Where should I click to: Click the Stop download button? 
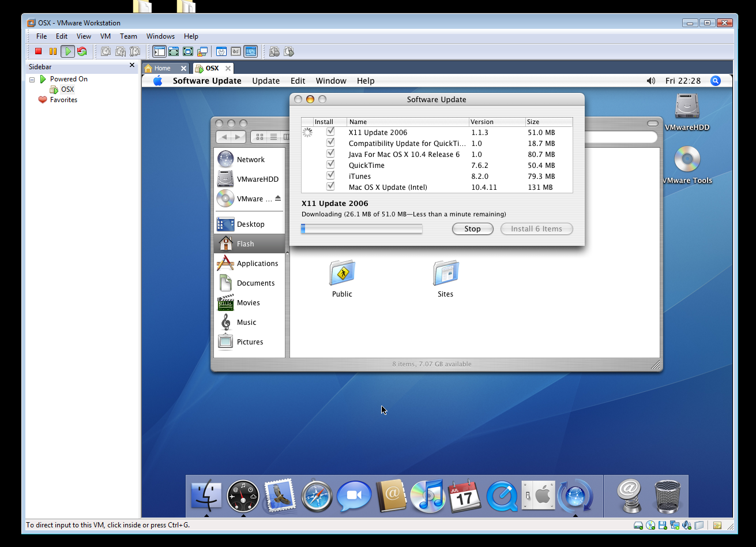pos(472,229)
